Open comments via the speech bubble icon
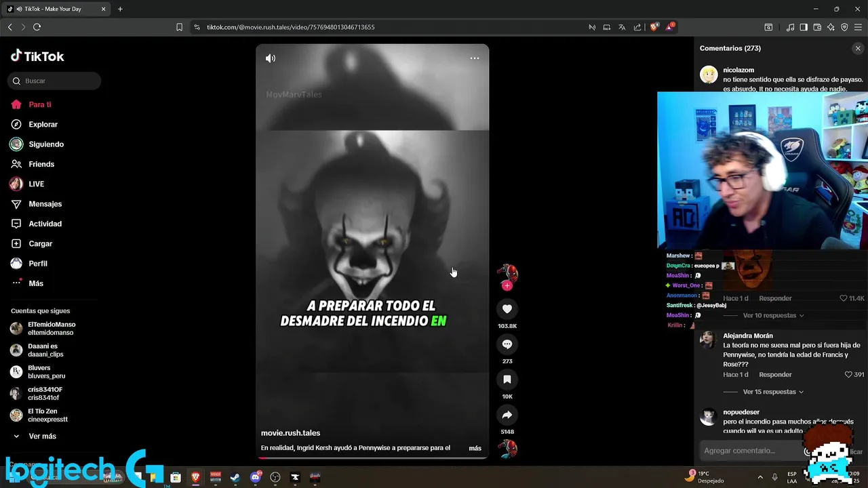 (x=507, y=344)
